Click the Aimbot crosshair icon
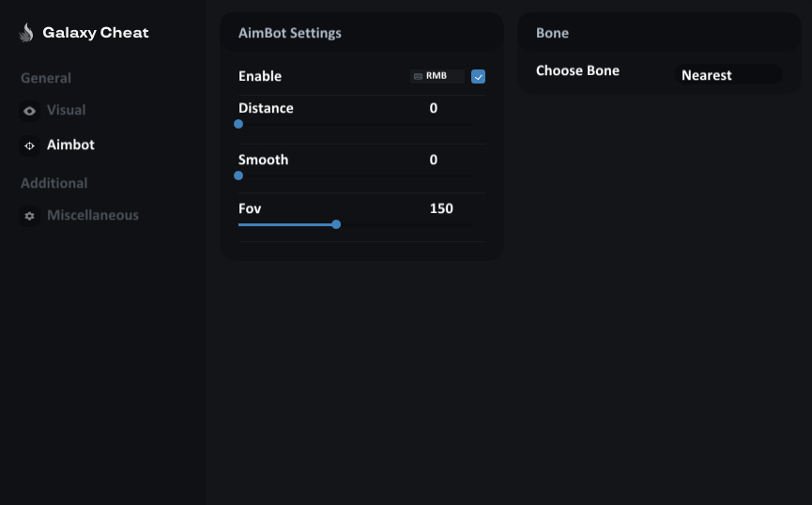The width and height of the screenshot is (812, 505). point(29,145)
